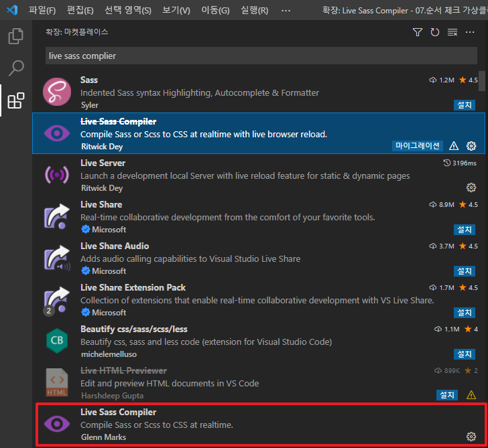Screen dimensions: 488x448
Task: Open the Extensions view in activity bar
Action: point(15,100)
